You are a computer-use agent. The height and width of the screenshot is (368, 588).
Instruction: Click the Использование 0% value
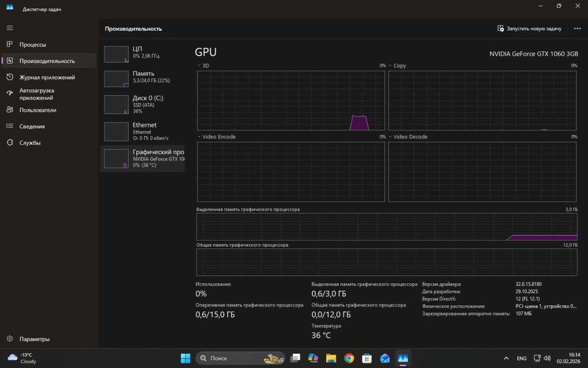pyautogui.click(x=201, y=294)
